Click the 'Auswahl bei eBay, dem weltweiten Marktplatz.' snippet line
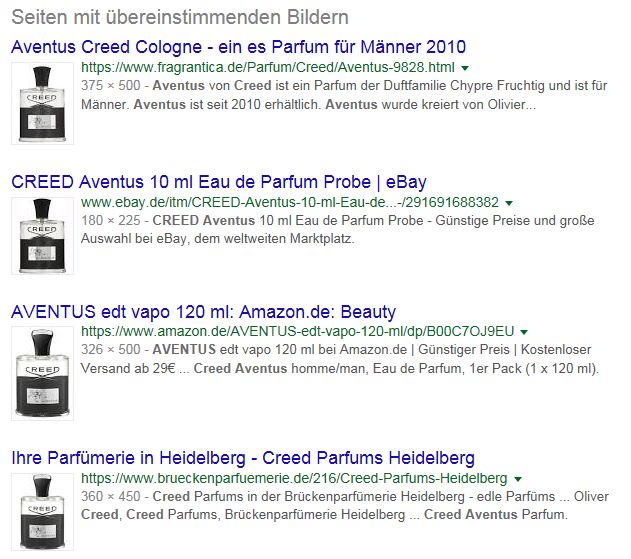The width and height of the screenshot is (631, 559). pyautogui.click(x=218, y=239)
